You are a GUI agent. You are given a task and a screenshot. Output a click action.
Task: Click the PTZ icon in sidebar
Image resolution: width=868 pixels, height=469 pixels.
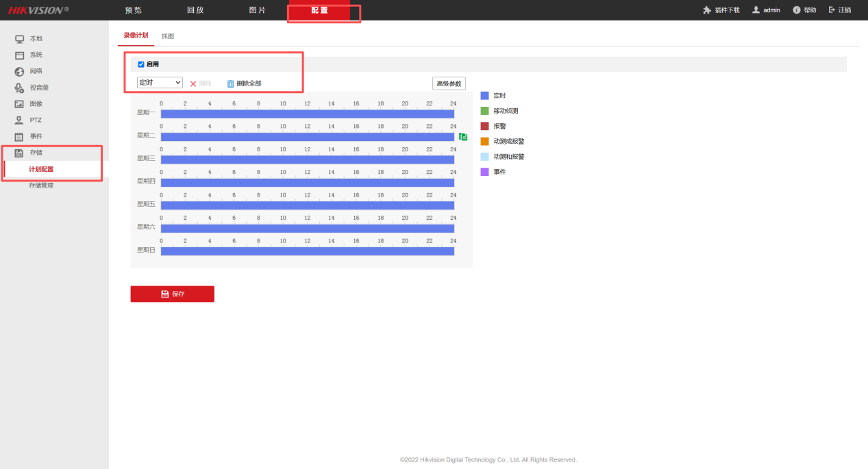[x=20, y=121]
